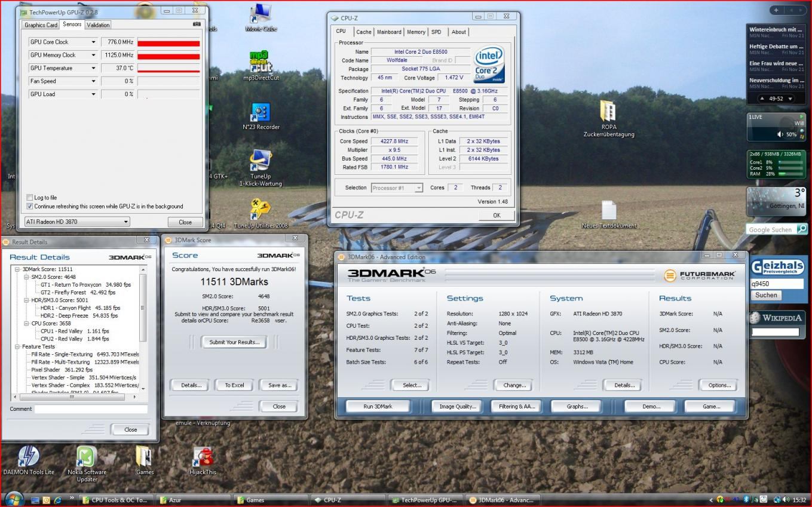Click the RAM usage bar in the sidebar gadget

(x=790, y=174)
